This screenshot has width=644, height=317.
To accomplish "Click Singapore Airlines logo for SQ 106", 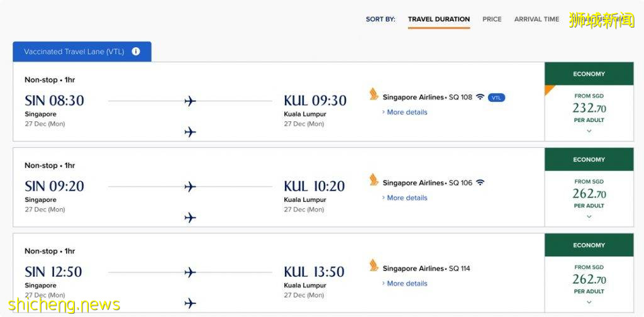I will 374,181.
